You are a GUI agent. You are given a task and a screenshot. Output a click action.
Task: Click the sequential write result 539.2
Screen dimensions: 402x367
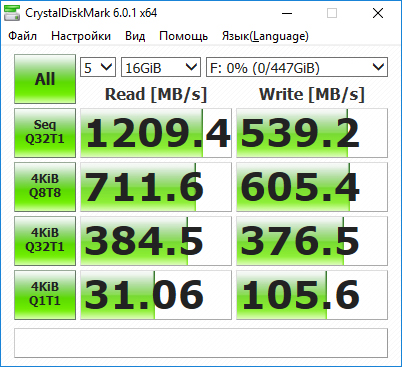point(312,133)
